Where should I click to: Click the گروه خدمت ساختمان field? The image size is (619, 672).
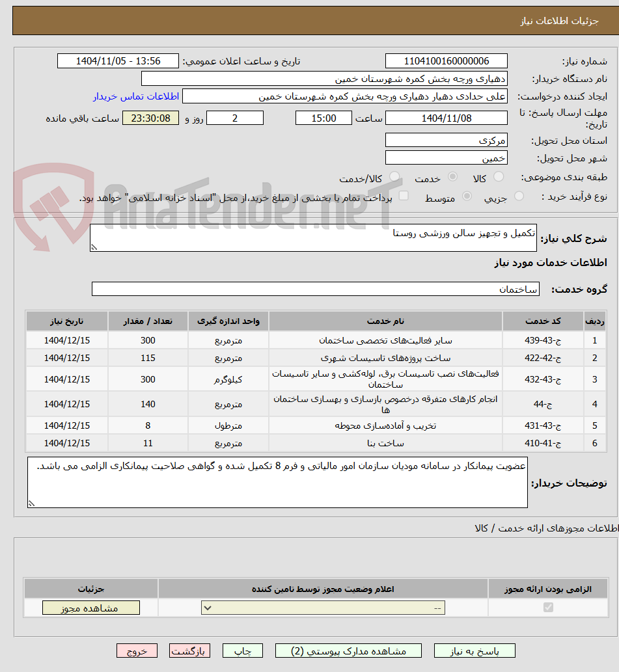coord(316,289)
